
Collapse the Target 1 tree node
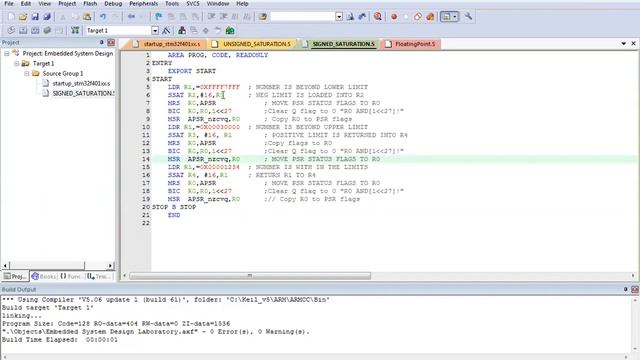[16, 64]
